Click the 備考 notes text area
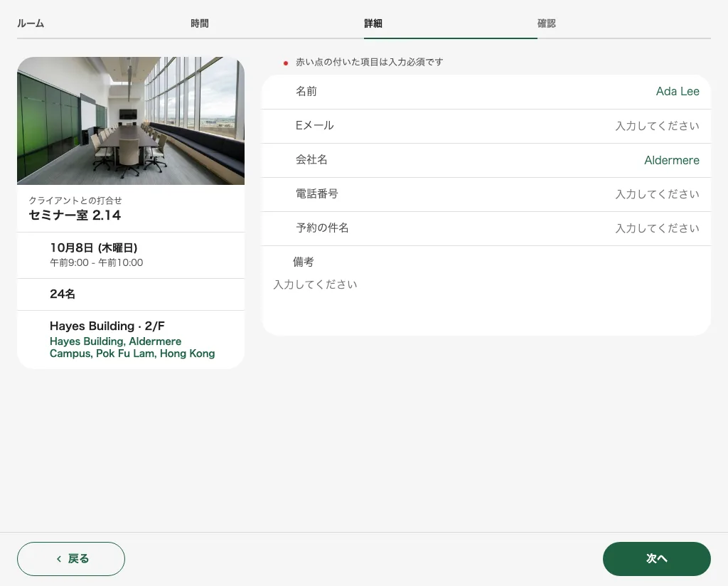This screenshot has height=586, width=728. [x=486, y=291]
